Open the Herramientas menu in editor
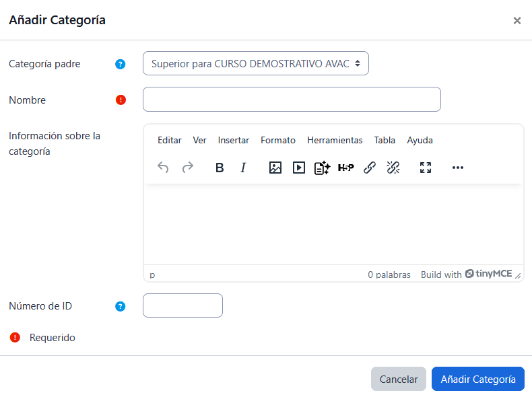Image resolution: width=532 pixels, height=399 pixels. tap(335, 140)
